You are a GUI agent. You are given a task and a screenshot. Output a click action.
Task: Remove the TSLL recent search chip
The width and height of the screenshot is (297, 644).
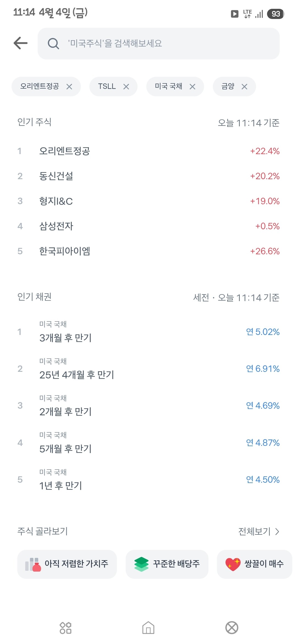click(126, 87)
